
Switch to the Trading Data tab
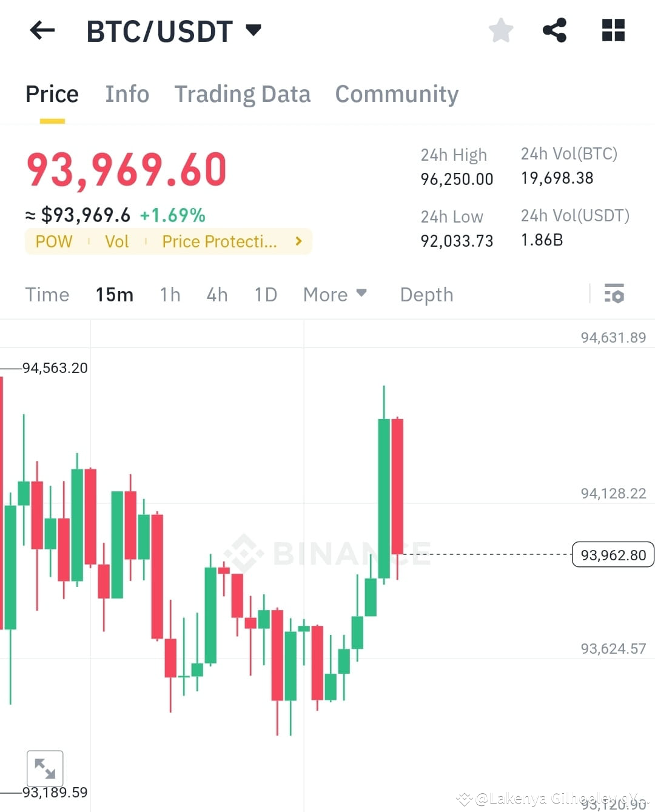243,94
